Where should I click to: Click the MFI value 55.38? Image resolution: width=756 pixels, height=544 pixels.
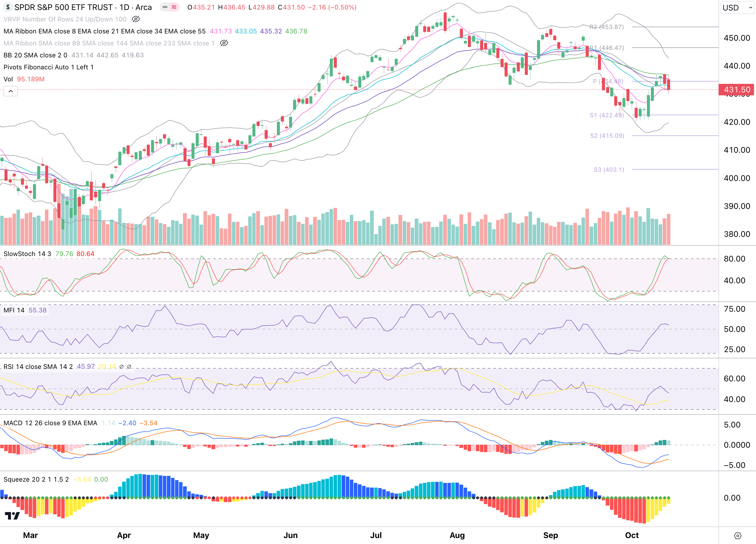click(38, 310)
